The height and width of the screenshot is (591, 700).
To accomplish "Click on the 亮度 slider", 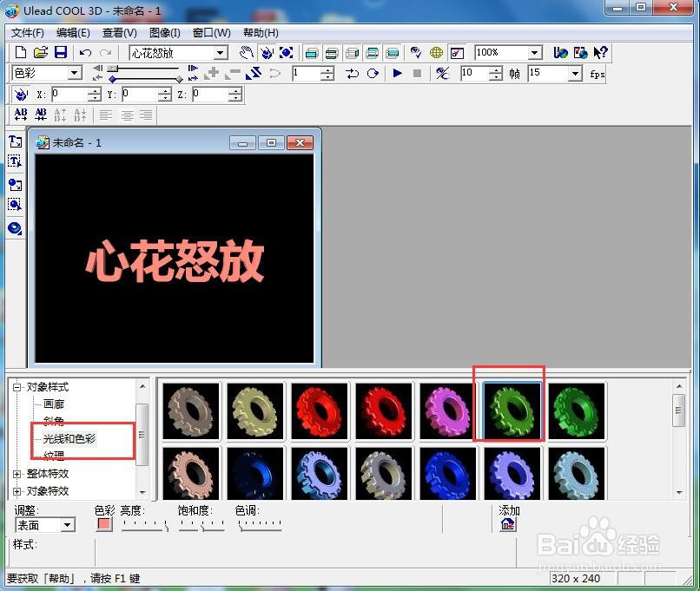I will pyautogui.click(x=145, y=525).
